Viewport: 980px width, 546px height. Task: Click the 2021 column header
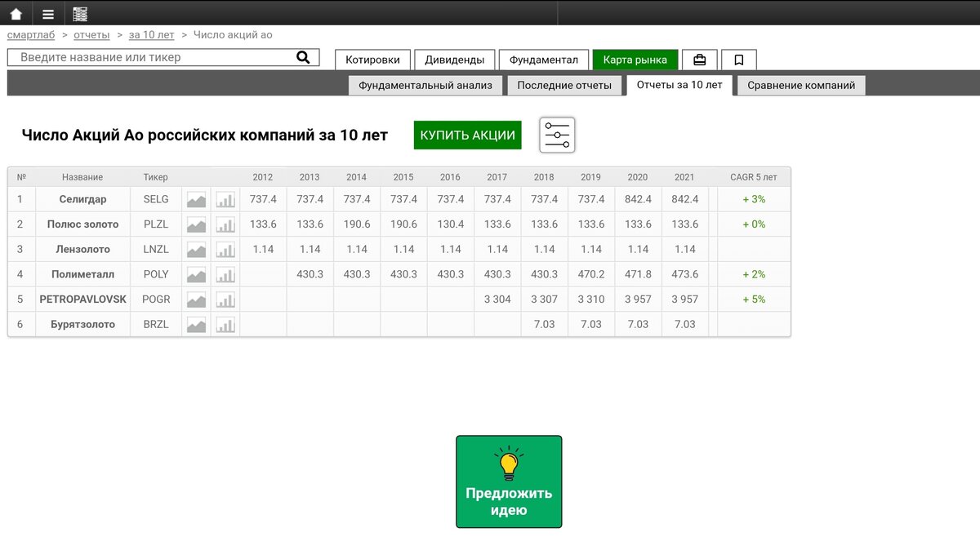(x=684, y=177)
